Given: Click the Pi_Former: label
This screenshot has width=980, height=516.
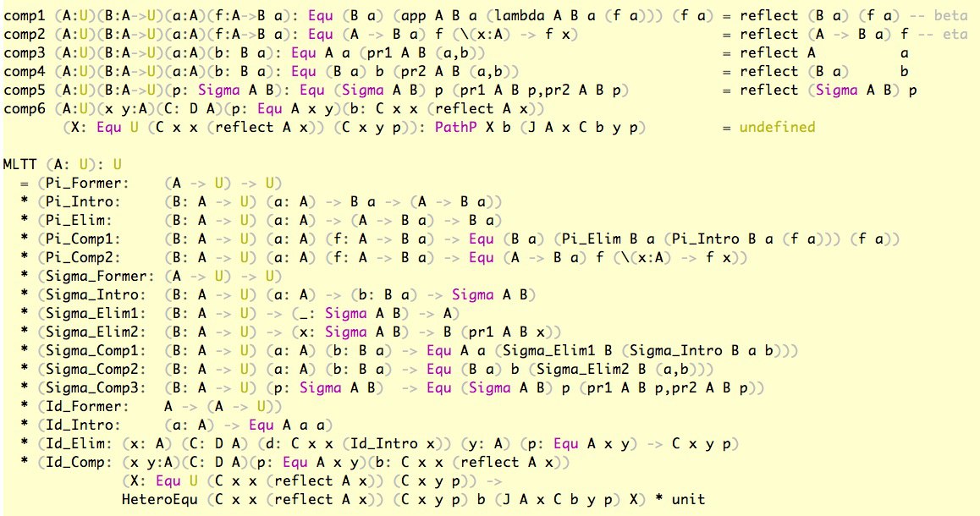Looking at the screenshot, I should (87, 183).
